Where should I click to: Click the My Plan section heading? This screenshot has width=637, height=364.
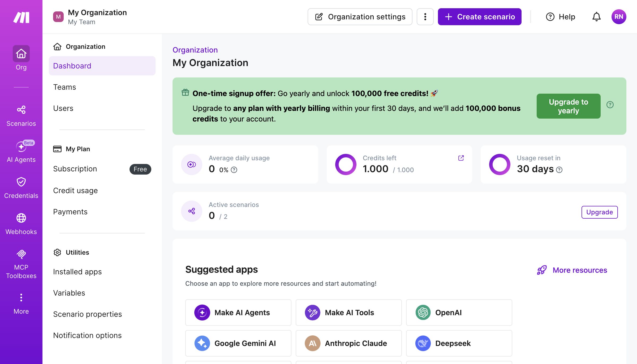coord(72,149)
